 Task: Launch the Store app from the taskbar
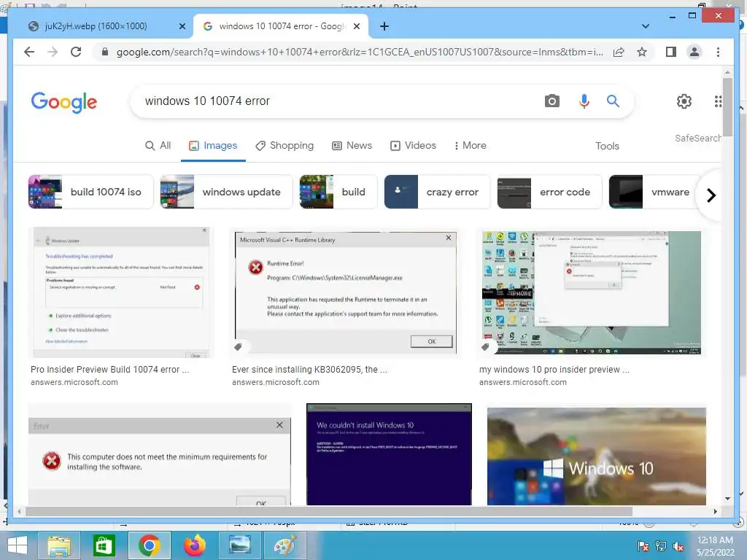[104, 545]
